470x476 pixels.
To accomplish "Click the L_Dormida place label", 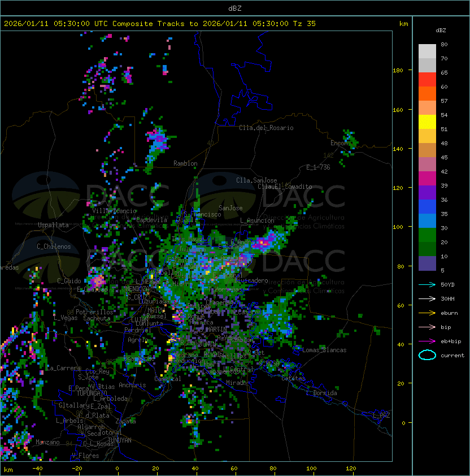I will click(x=321, y=393).
